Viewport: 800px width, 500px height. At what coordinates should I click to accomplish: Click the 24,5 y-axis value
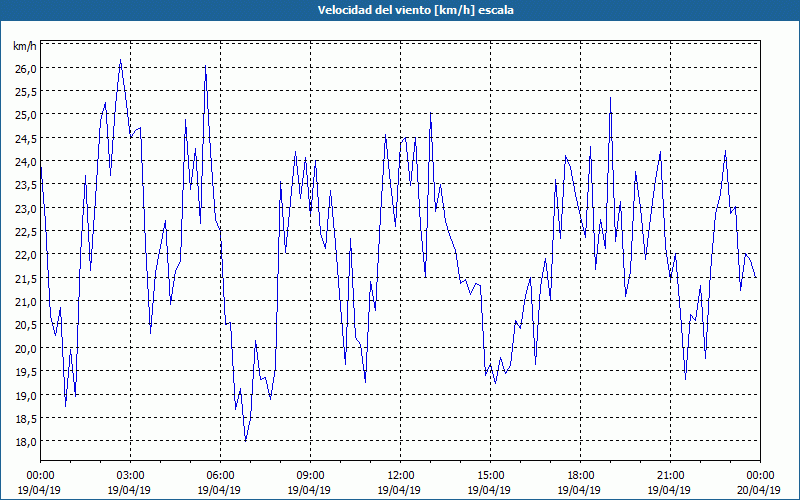pos(26,138)
